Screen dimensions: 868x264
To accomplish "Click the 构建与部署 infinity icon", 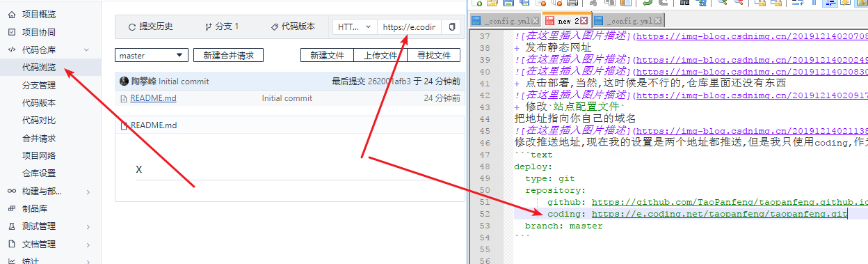I will [x=11, y=191].
